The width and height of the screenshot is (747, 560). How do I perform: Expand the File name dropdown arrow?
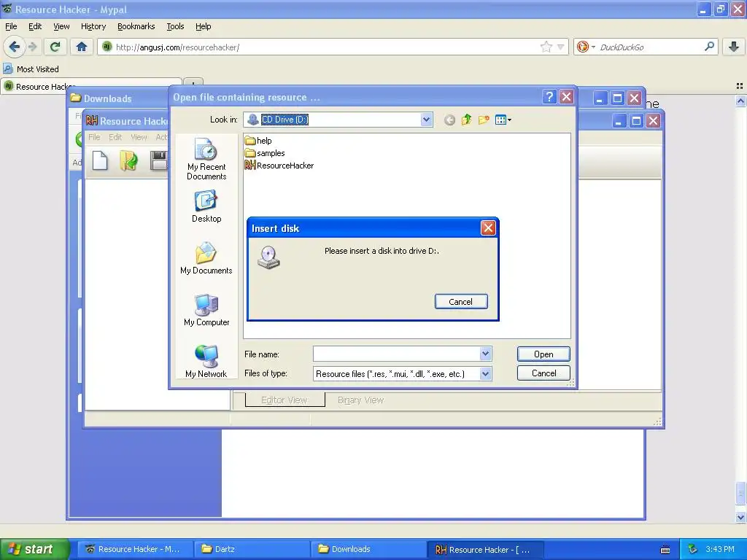[x=485, y=354]
